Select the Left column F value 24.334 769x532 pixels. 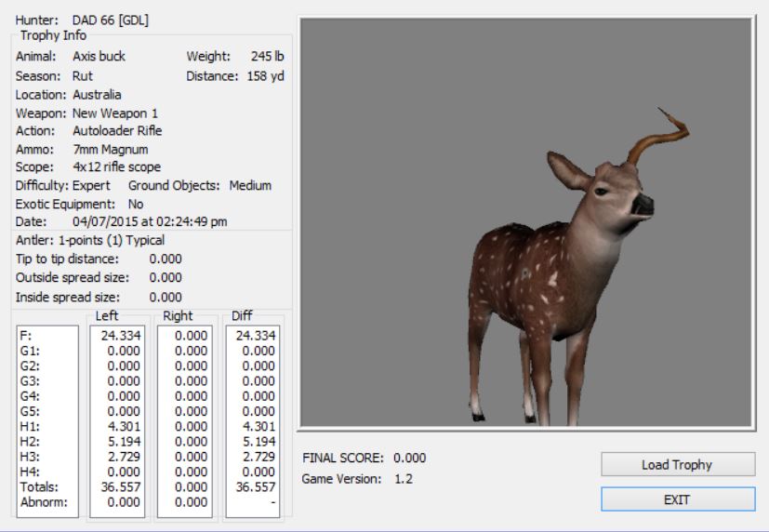coord(121,336)
